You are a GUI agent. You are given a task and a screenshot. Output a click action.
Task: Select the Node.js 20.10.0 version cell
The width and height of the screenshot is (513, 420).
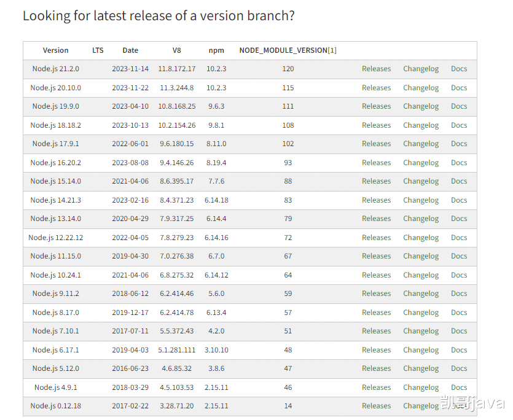(56, 88)
